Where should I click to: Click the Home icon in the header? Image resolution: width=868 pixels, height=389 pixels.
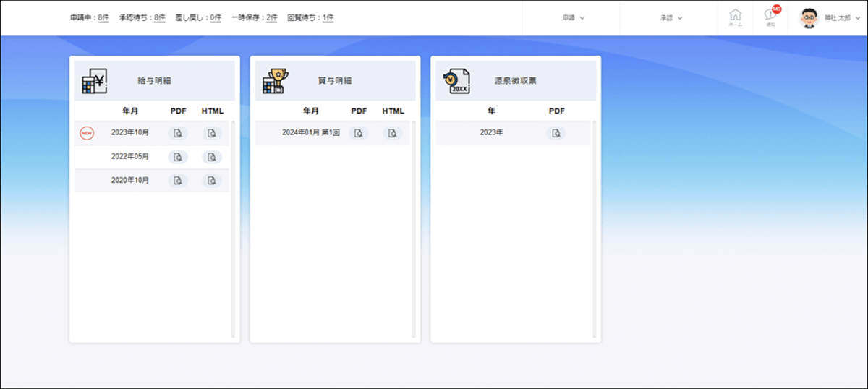pyautogui.click(x=736, y=17)
